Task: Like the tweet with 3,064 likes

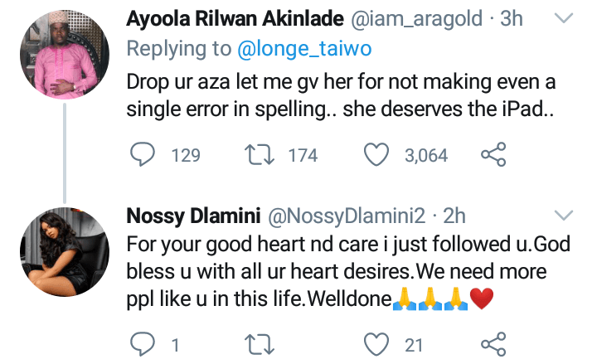Action: point(378,154)
